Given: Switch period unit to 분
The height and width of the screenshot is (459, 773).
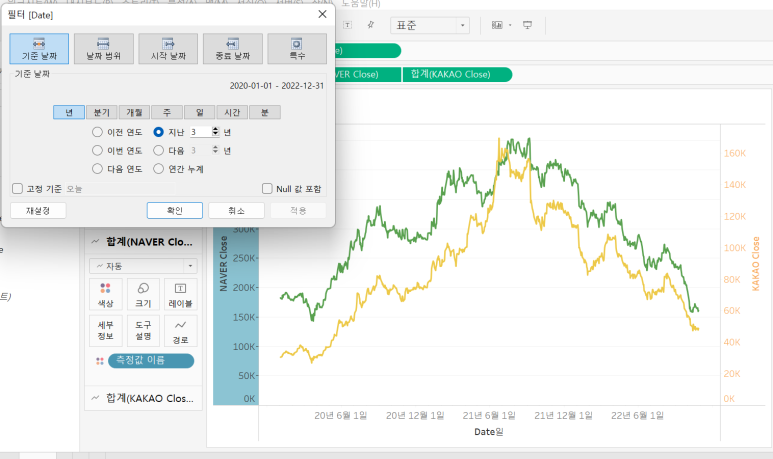Looking at the screenshot, I should pos(265,112).
